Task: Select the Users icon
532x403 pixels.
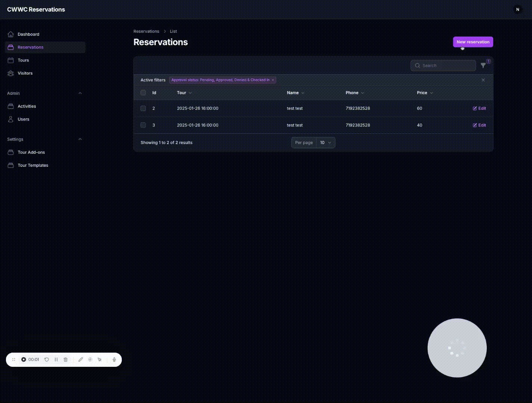Action: click(10, 119)
